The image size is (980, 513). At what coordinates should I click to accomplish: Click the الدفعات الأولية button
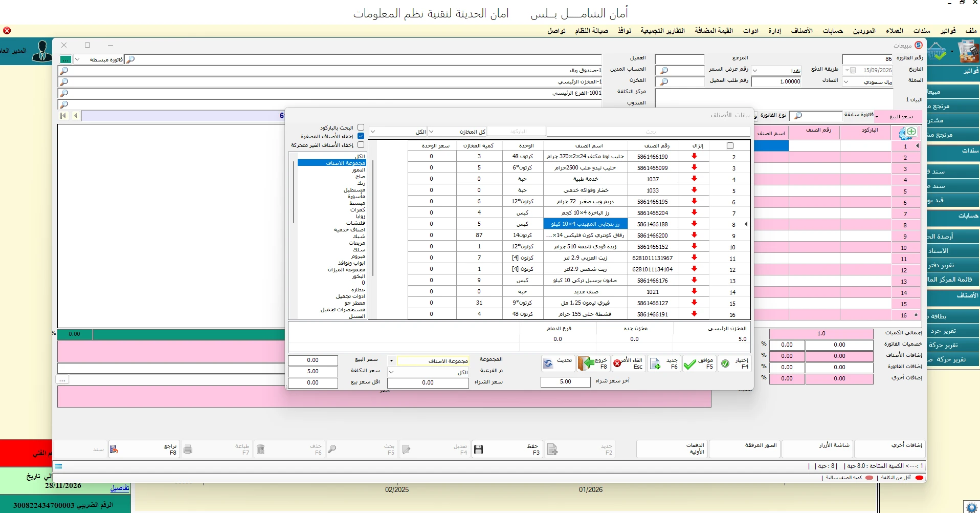[x=672, y=449]
